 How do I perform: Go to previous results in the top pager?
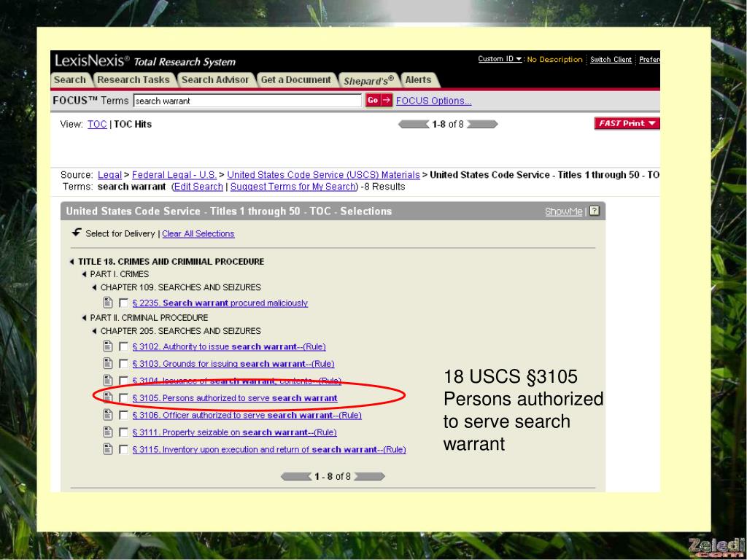(x=414, y=124)
